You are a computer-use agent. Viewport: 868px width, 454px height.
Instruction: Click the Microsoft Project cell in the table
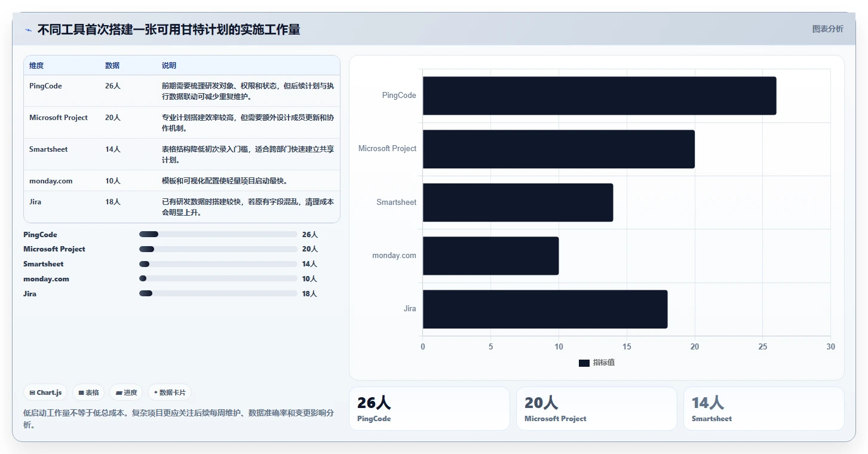pos(59,118)
